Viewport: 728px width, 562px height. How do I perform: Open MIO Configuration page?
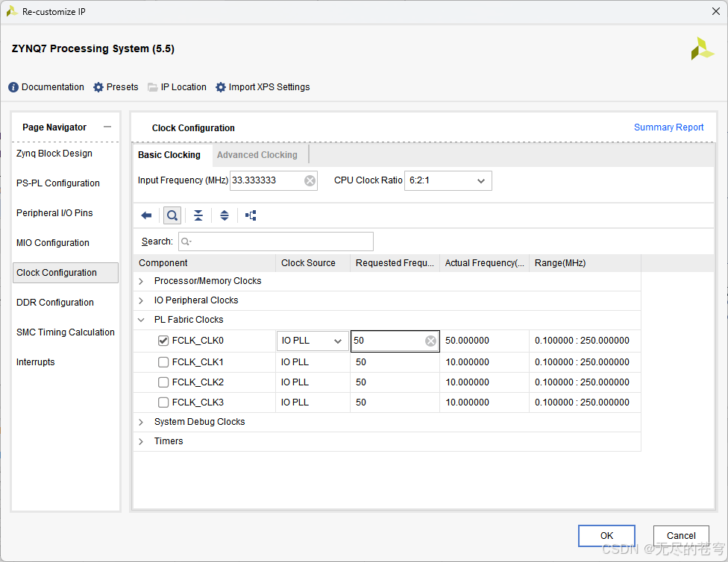52,243
